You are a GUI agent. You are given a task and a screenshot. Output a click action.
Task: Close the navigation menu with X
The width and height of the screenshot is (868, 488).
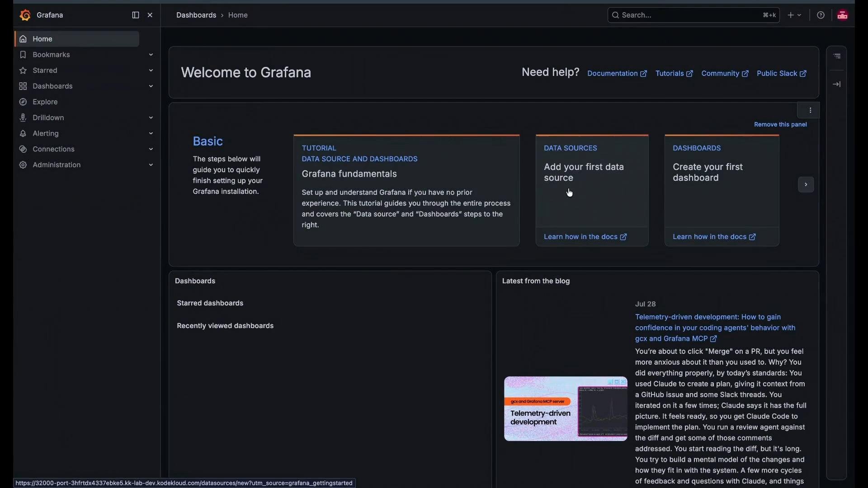coord(151,15)
